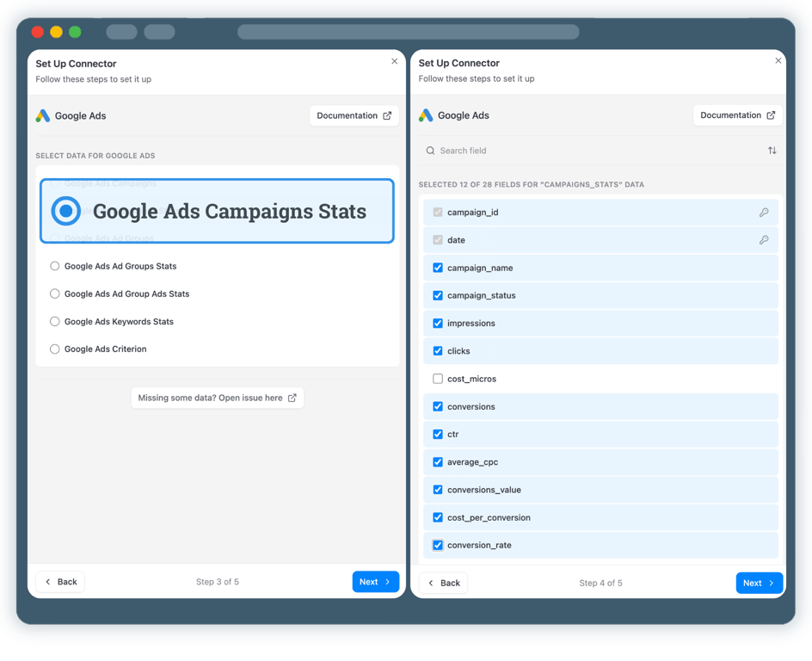Viewport: 812px width, 661px height.
Task: Uncheck the campaign_status field
Action: [438, 295]
